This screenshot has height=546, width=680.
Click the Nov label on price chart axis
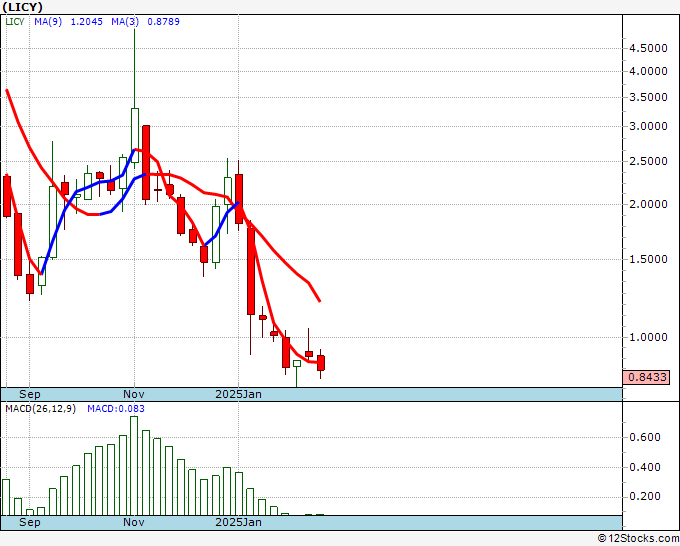click(134, 394)
